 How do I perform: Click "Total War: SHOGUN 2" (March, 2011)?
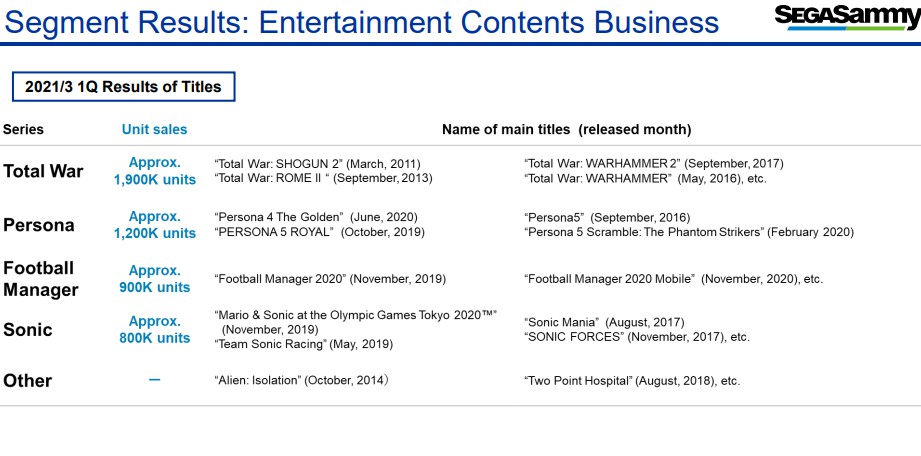click(x=317, y=164)
